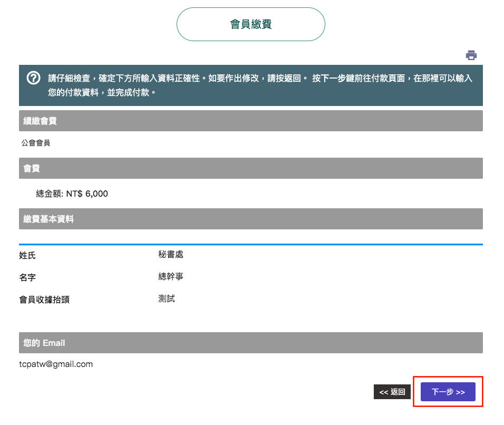Click the 秘書處 value
The width and height of the screenshot is (504, 425).
171,255
